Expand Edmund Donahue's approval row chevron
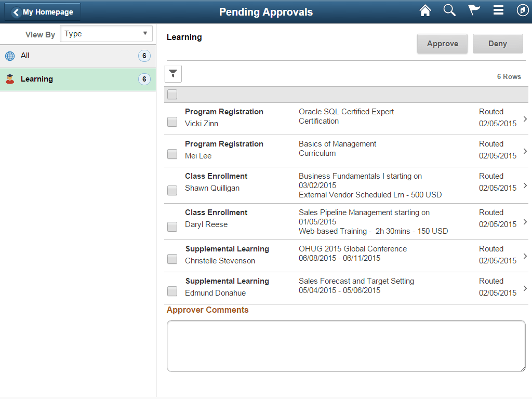 [525, 288]
